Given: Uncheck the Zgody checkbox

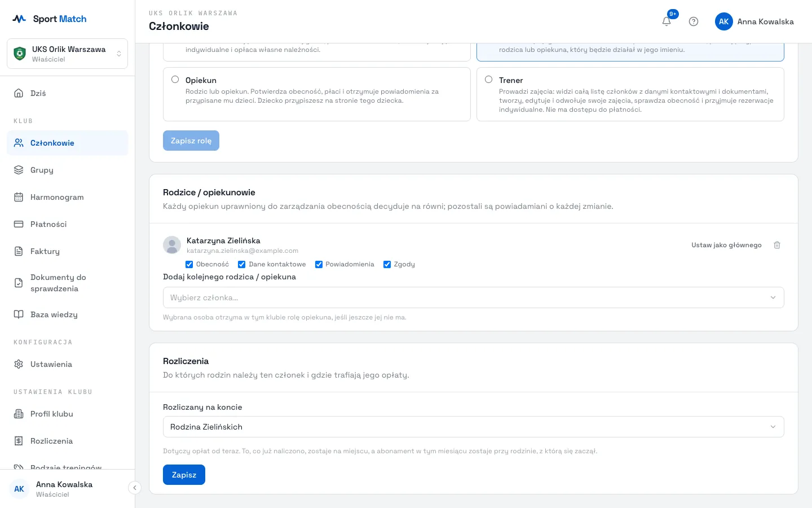Looking at the screenshot, I should coord(387,264).
